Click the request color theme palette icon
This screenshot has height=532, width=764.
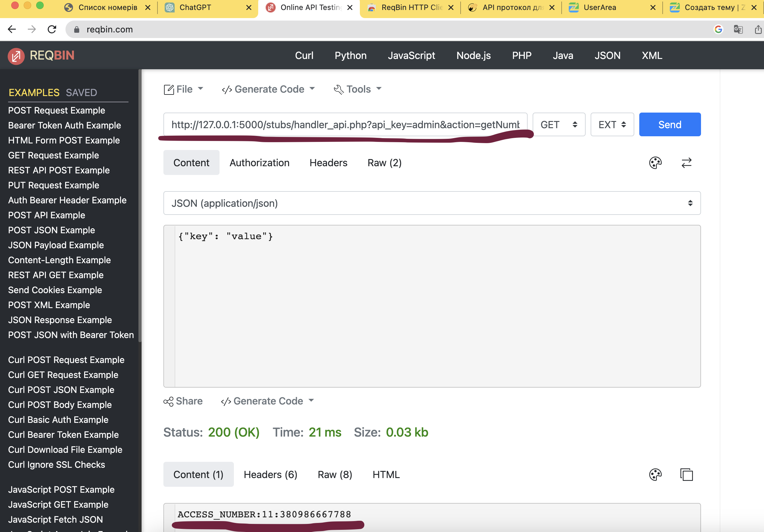pos(655,163)
